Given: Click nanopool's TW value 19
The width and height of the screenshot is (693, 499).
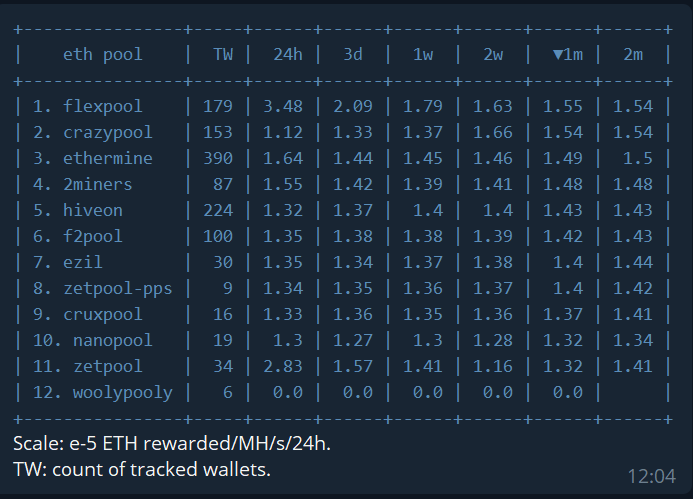Looking at the screenshot, I should point(223,341).
